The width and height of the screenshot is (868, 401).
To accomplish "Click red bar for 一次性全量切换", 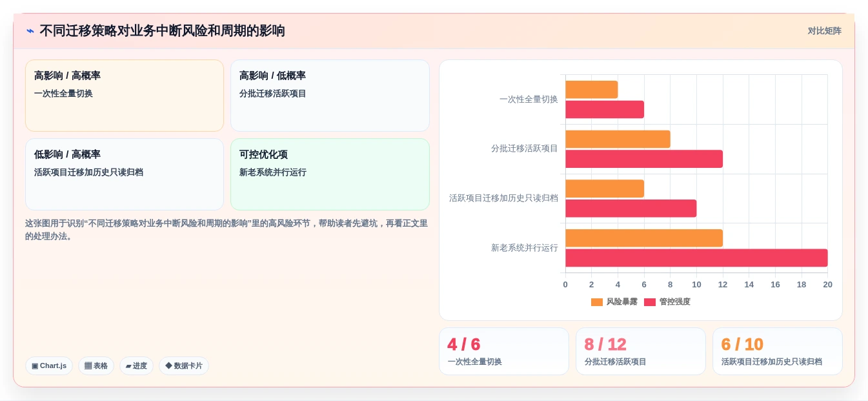I will tap(605, 109).
